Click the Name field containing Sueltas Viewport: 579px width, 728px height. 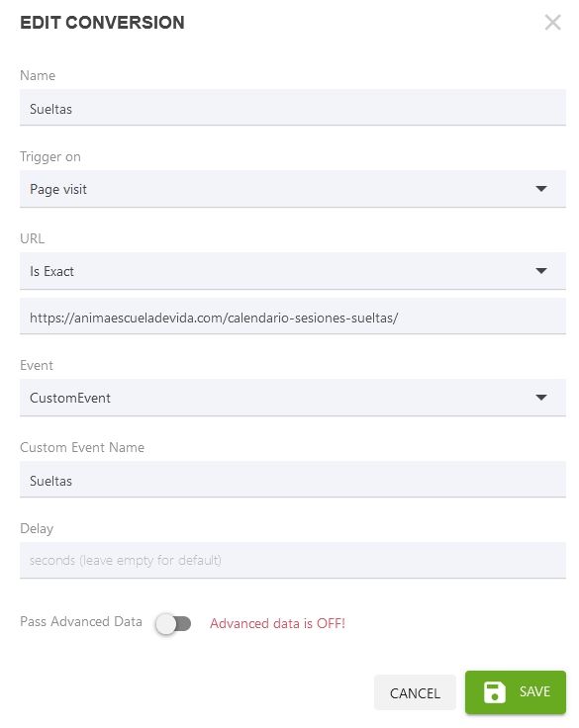pyautogui.click(x=293, y=107)
